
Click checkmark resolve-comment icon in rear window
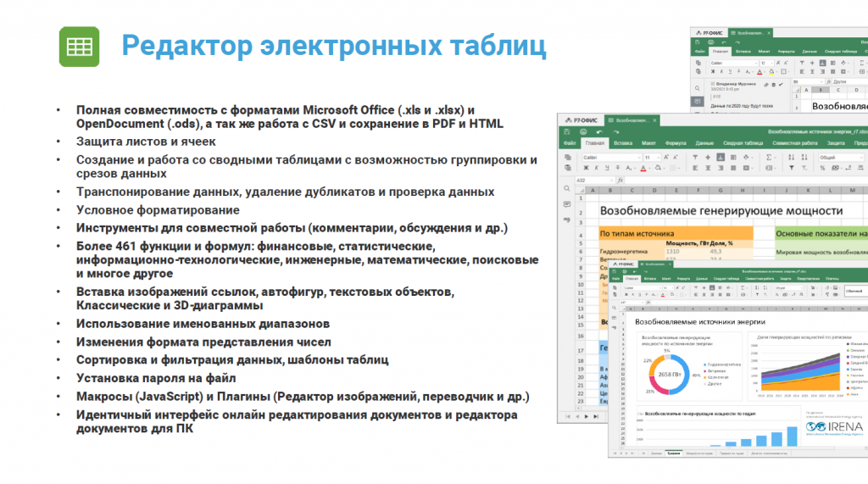[x=781, y=84]
